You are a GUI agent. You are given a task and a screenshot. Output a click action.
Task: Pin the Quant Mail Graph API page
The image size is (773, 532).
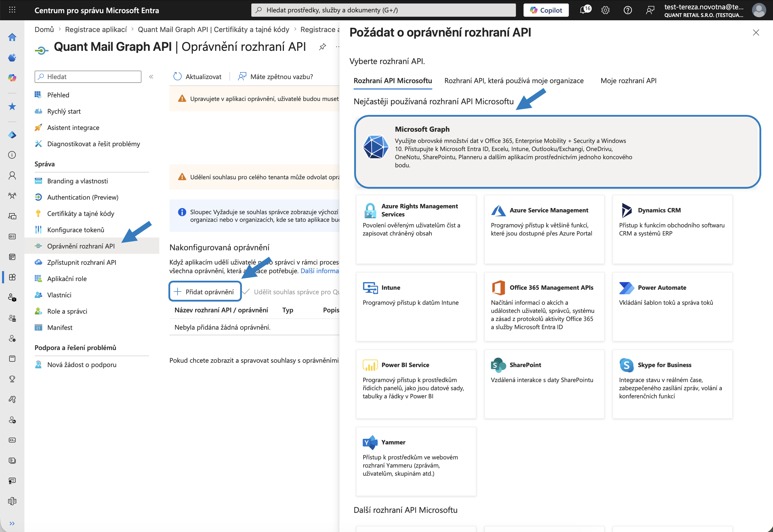[x=322, y=47]
